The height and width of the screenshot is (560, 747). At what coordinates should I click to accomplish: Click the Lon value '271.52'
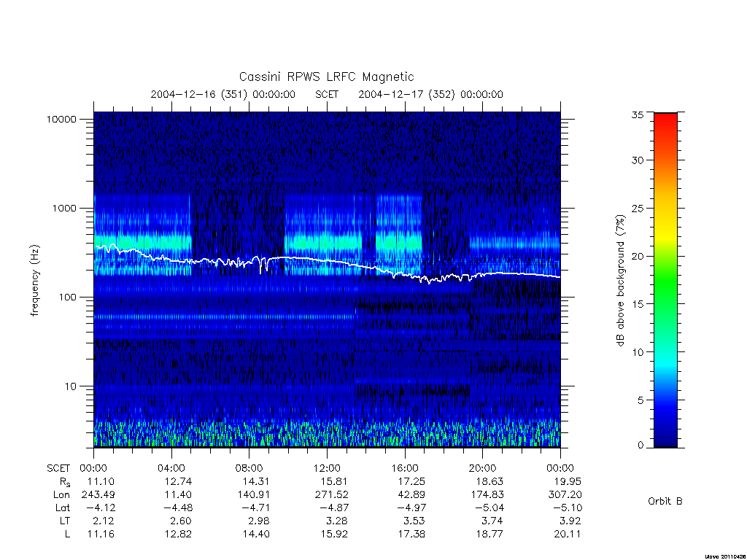coord(331,495)
